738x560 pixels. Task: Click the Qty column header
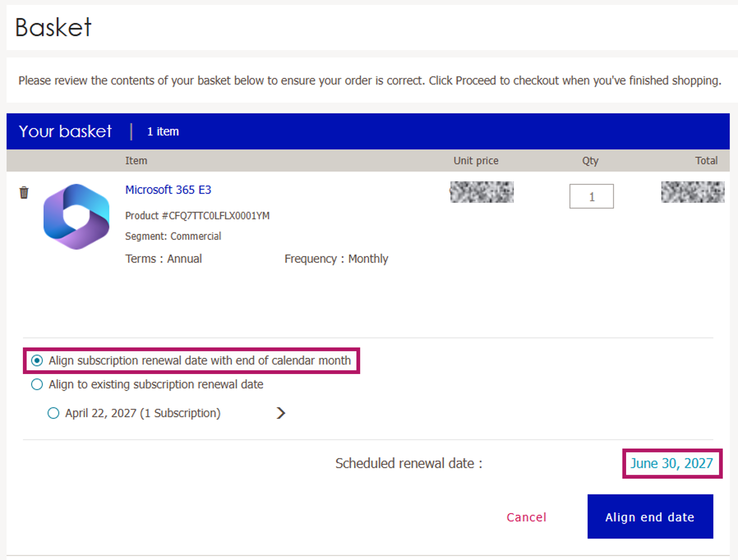click(590, 161)
